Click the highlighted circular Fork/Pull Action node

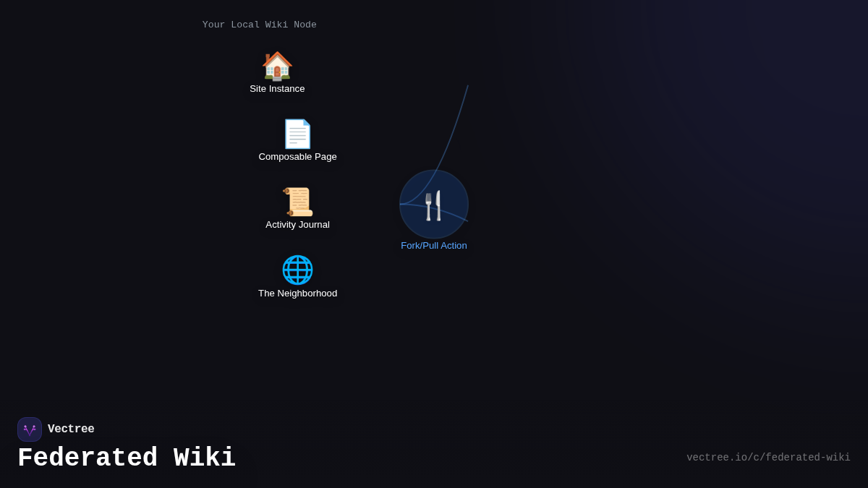pyautogui.click(x=433, y=204)
